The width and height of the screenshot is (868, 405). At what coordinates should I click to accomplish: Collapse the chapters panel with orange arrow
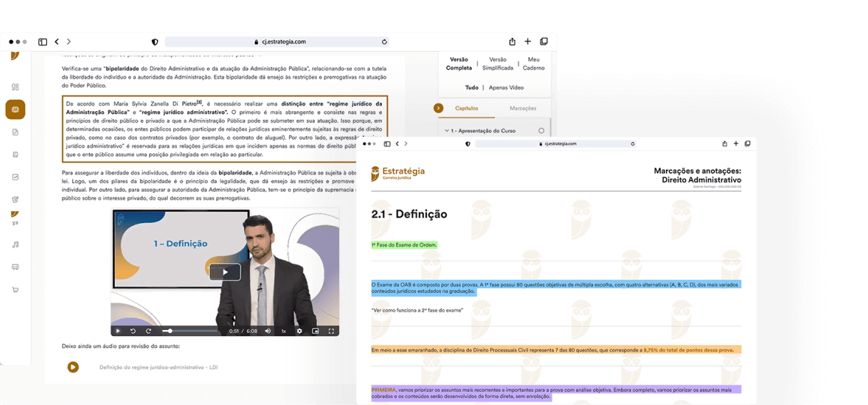(x=438, y=108)
